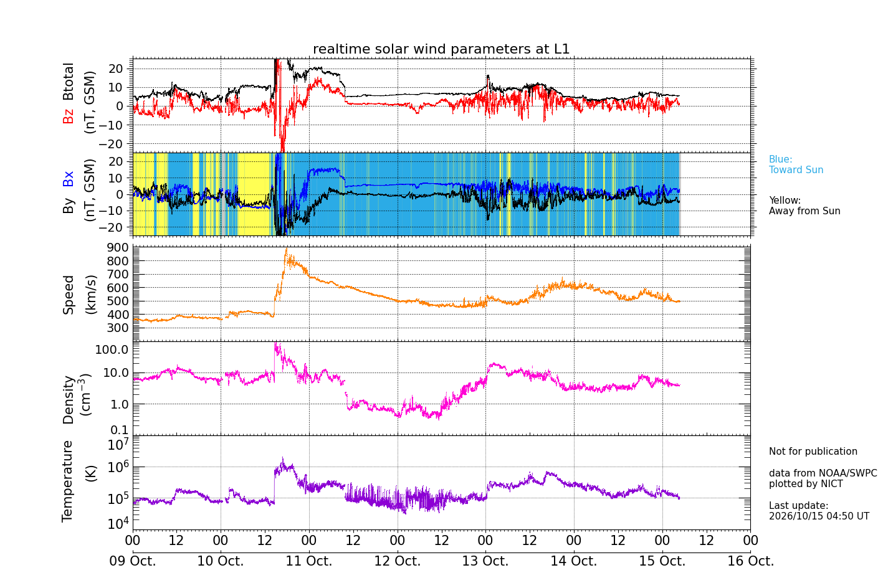Click the 'Yellow: Away from Sun' legend text

coord(804,206)
